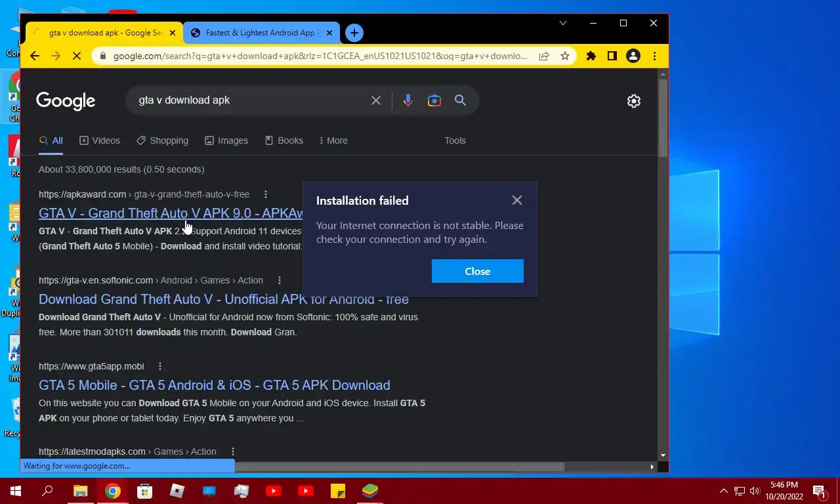The width and height of the screenshot is (840, 504).
Task: Open Google search settings gear
Action: click(634, 101)
